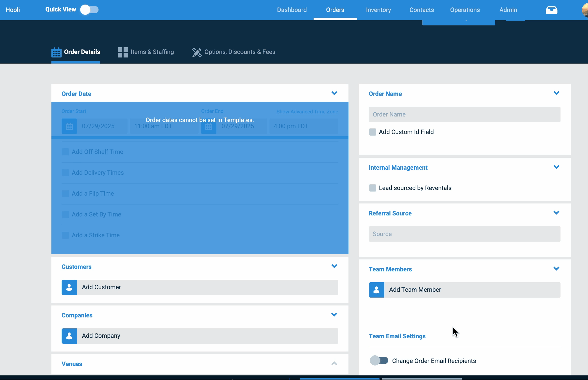Click the 4:00 pm EDT end time field

point(304,126)
